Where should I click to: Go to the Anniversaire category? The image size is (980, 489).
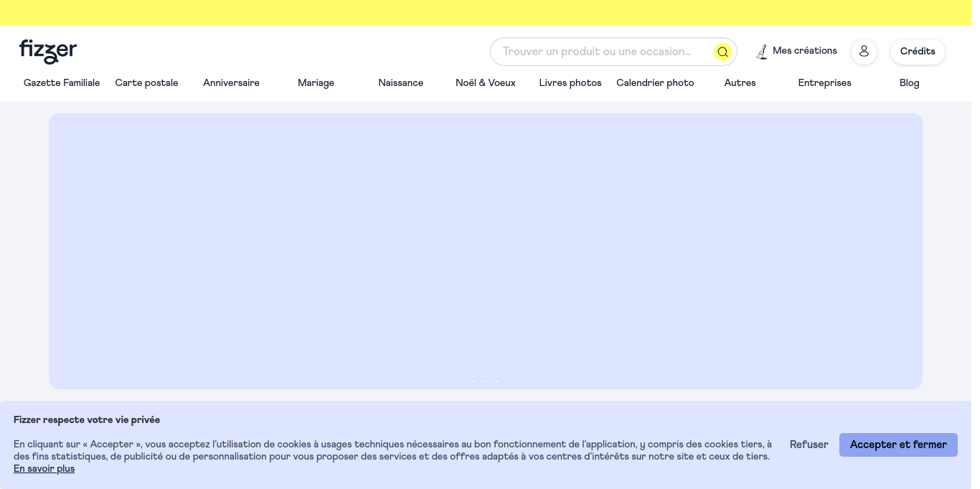point(231,83)
